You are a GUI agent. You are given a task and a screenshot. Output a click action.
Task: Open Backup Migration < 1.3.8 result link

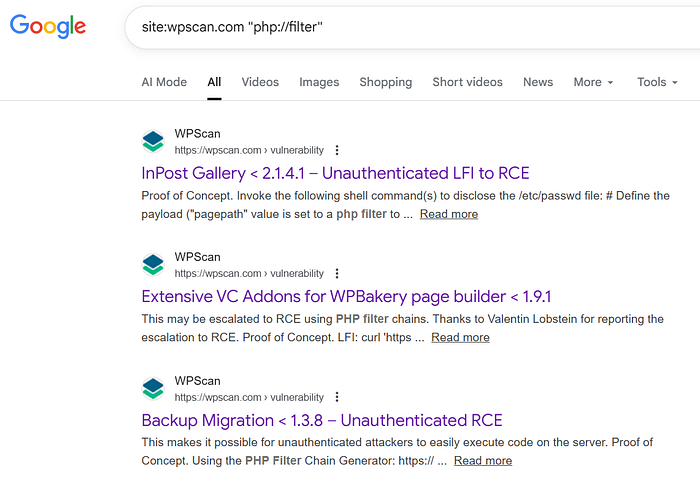point(322,420)
